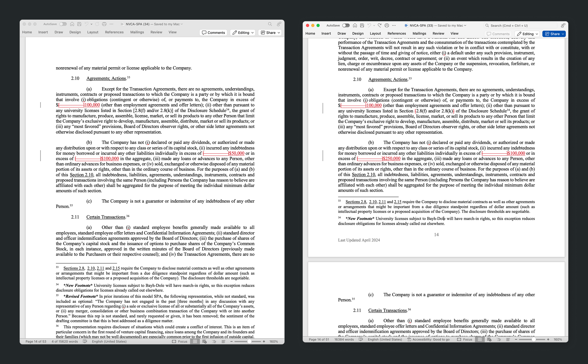Click Page 14 of 53 in status bar
Viewport: 588px width, 364px height.
tap(36, 341)
